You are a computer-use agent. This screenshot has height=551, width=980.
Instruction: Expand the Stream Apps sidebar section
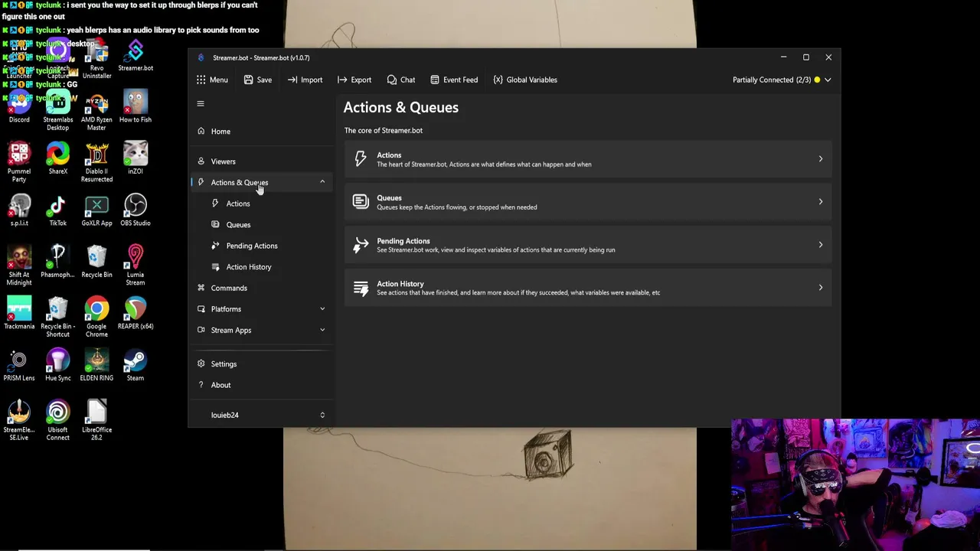point(322,330)
